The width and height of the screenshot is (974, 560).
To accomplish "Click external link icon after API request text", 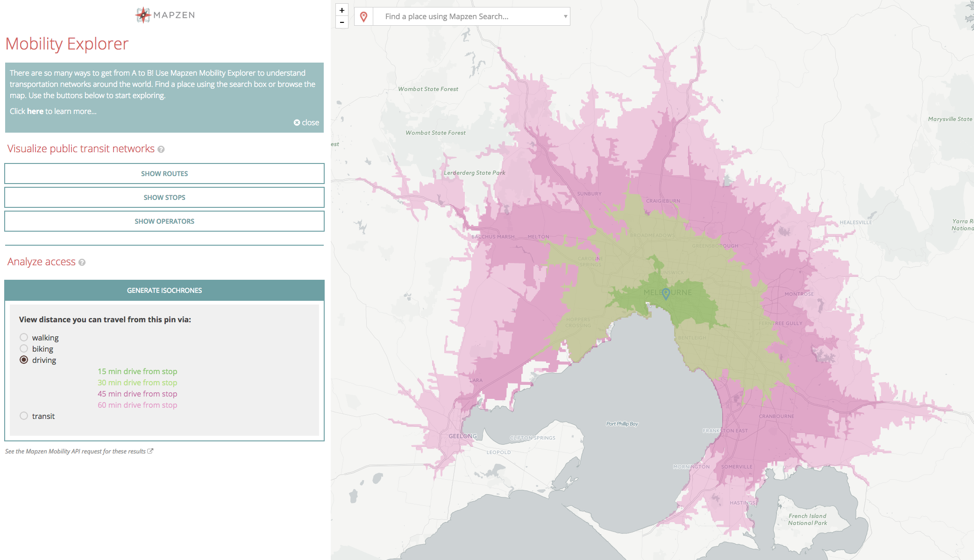I will (x=150, y=451).
